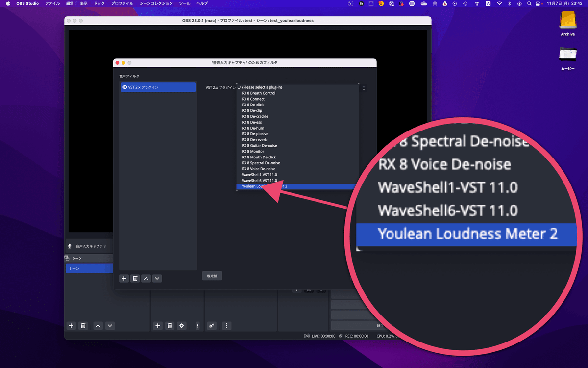Open ヘルプ menu
Screen dimensions: 588x368
tap(202, 3)
